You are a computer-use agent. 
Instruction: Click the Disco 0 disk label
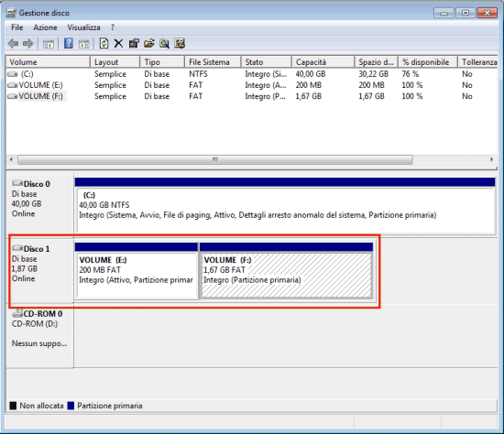click(37, 184)
